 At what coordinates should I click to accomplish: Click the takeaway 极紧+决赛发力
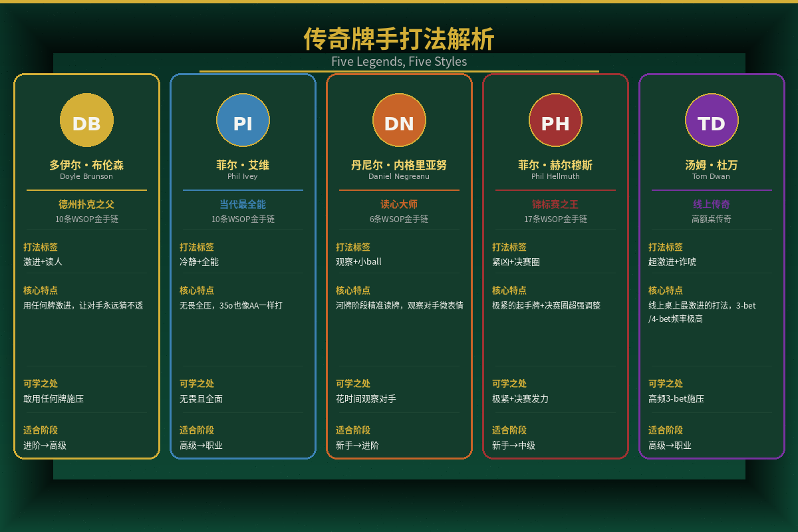[520, 399]
